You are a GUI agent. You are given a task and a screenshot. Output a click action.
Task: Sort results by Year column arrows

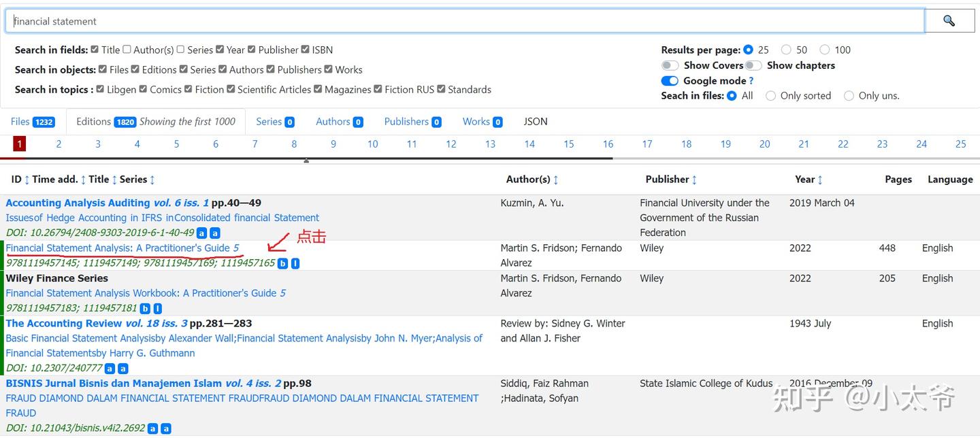(820, 180)
